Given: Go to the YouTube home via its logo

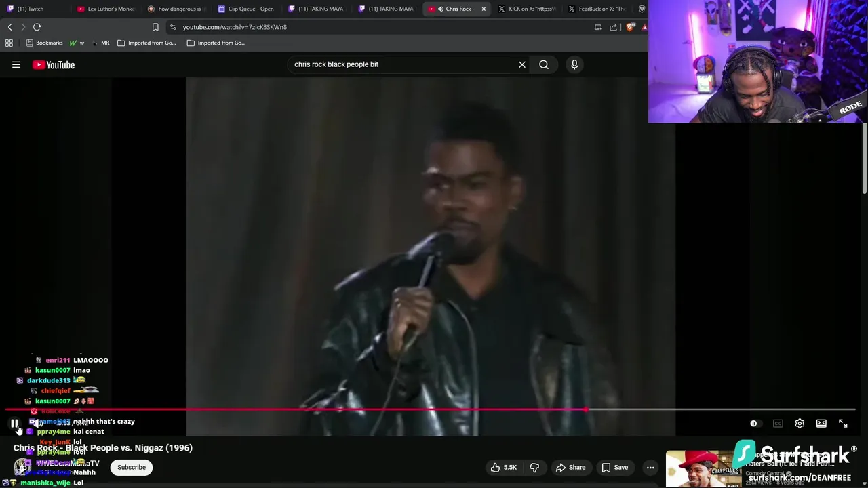Looking at the screenshot, I should (x=54, y=65).
